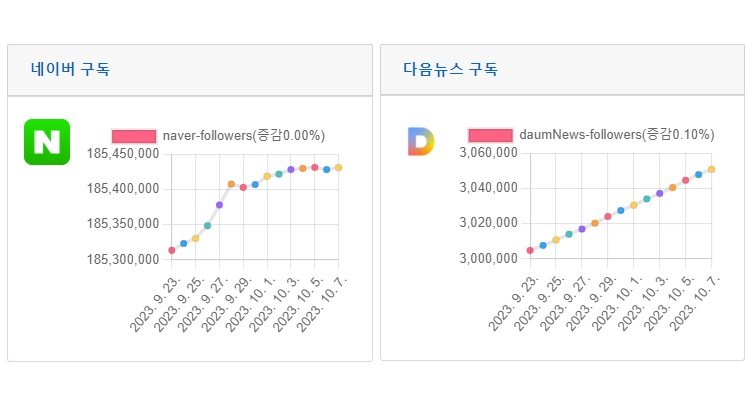Select the first pink point on Naver chart

[171, 250]
